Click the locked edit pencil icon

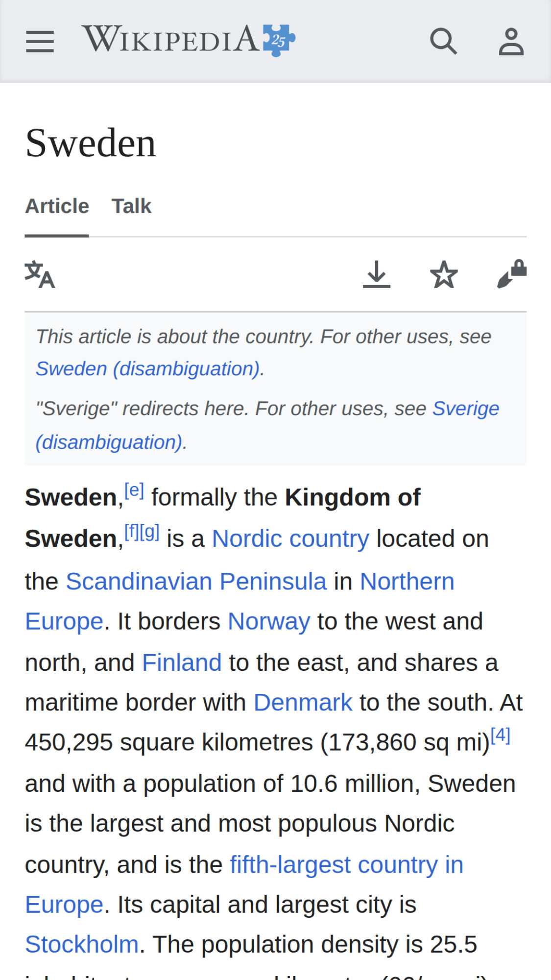[x=512, y=274]
